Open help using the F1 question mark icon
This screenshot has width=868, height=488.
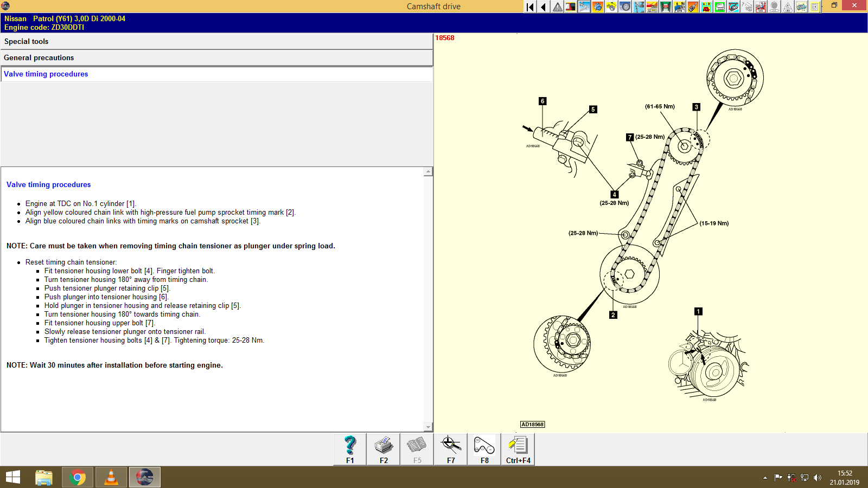(349, 448)
